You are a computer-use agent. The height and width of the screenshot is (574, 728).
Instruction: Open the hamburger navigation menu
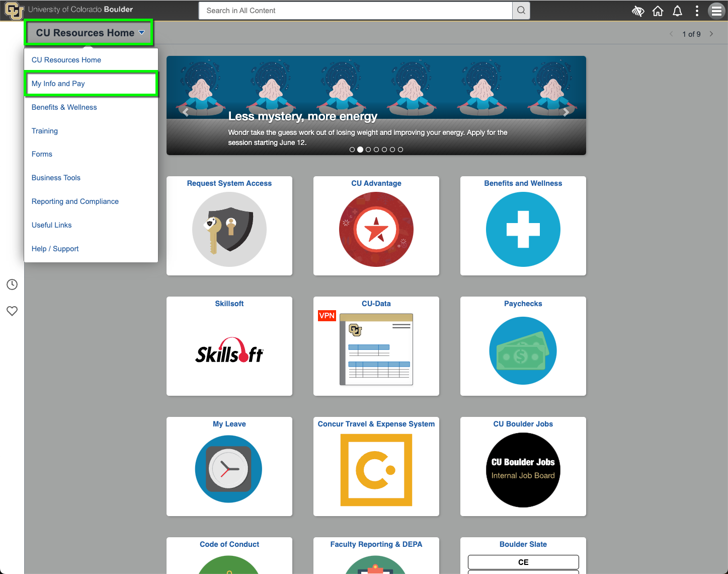(716, 11)
